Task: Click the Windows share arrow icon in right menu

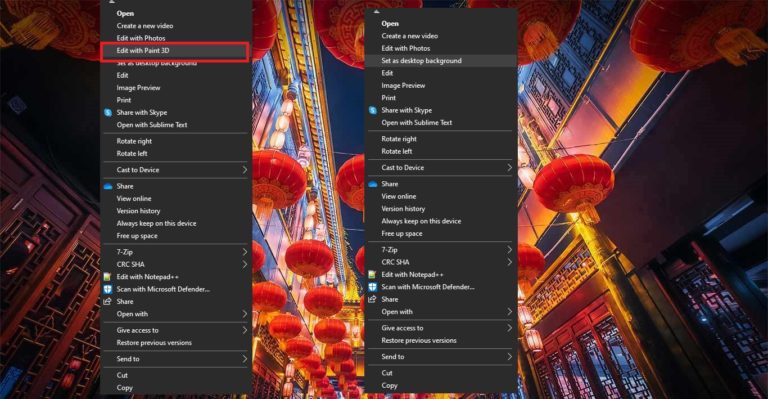Action: [373, 300]
